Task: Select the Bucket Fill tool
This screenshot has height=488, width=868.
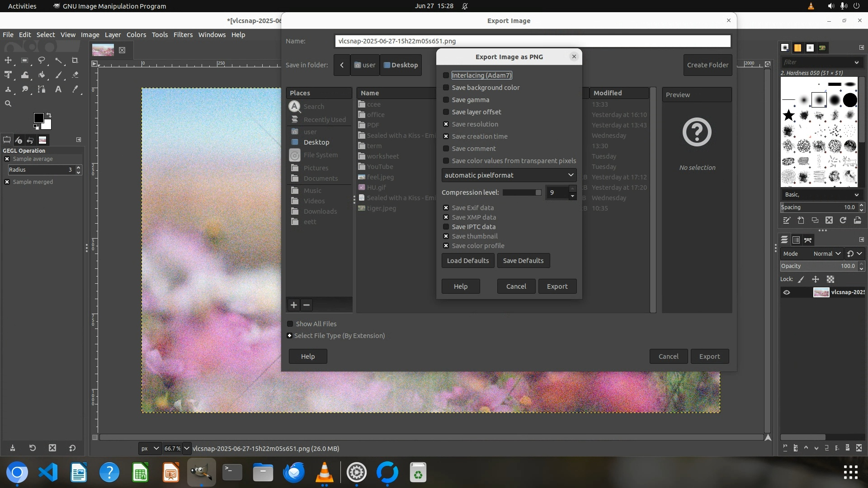Action: 42,75
